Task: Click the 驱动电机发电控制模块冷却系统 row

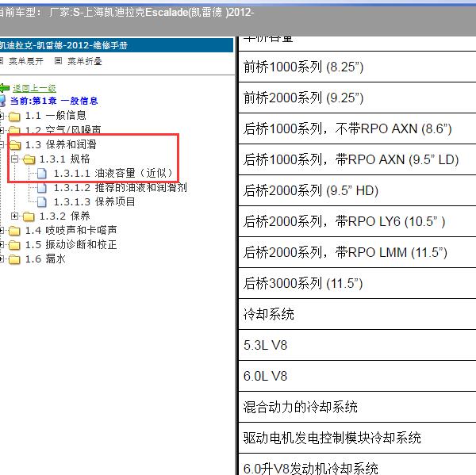Action: [357, 439]
